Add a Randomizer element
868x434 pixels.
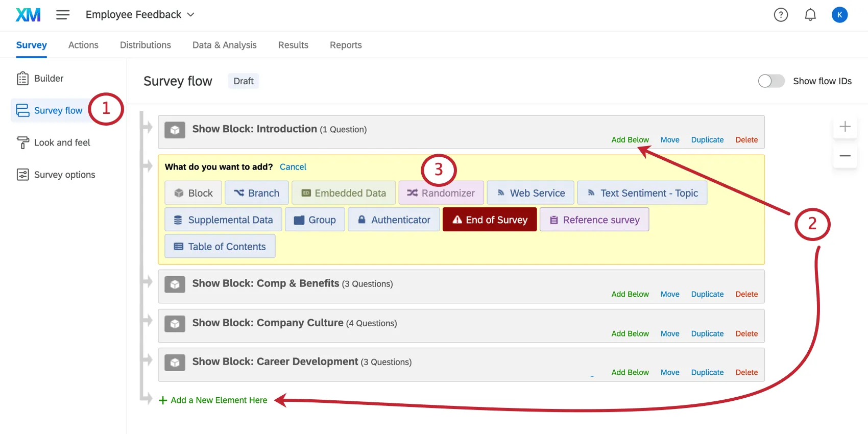(441, 193)
